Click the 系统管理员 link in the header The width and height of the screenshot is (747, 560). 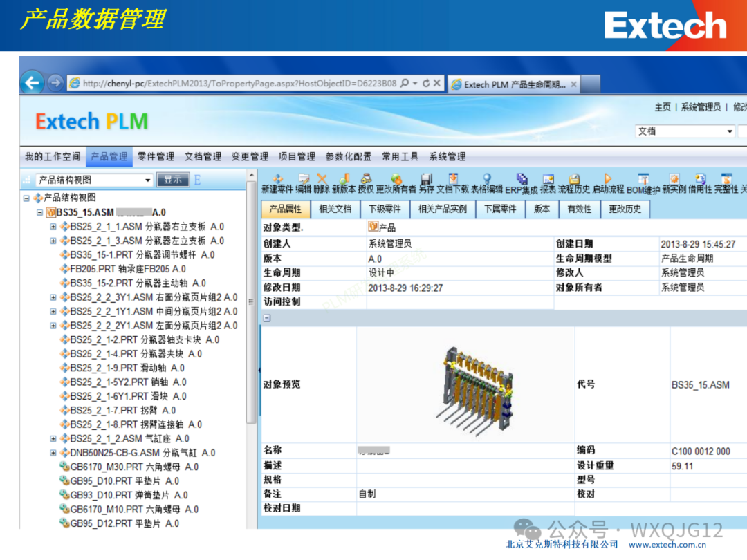[x=700, y=107]
